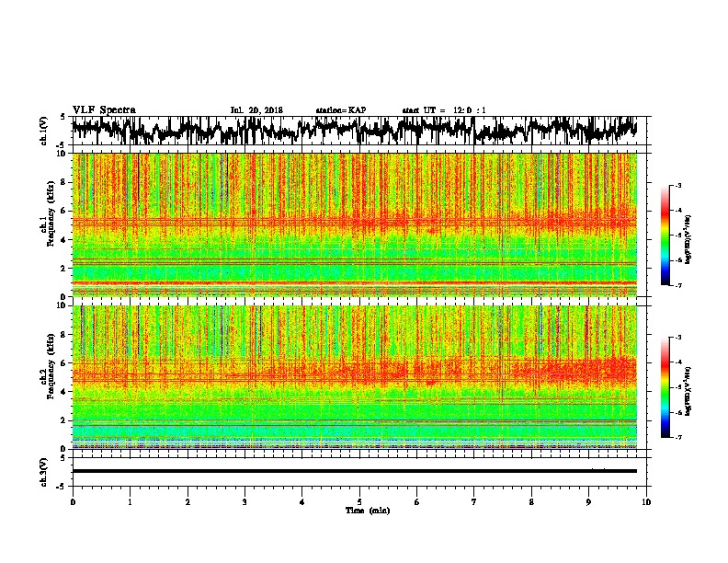Click the ch.3 flat waveform trace
728x563 pixels.
tap(354, 471)
